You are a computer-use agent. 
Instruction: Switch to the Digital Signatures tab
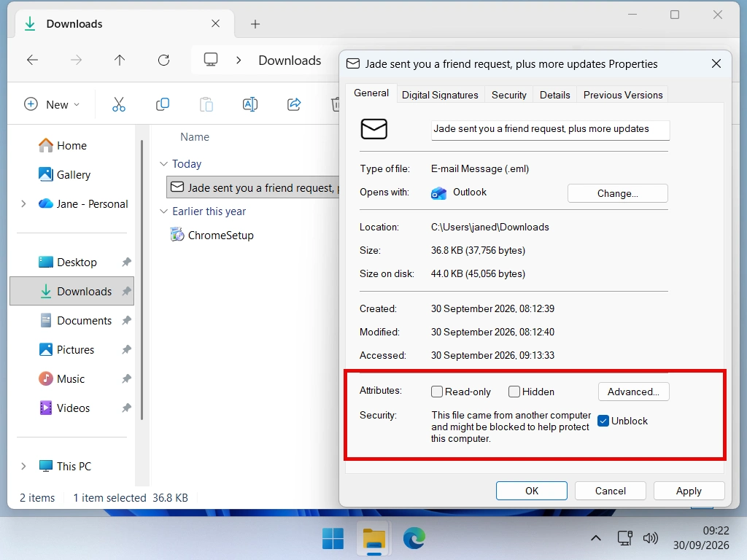click(440, 95)
